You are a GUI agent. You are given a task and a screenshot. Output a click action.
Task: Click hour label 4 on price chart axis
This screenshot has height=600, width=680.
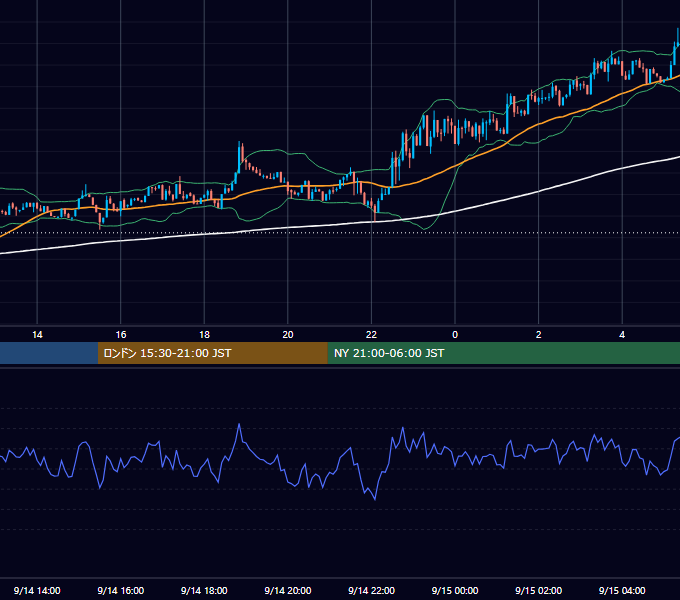coord(622,335)
